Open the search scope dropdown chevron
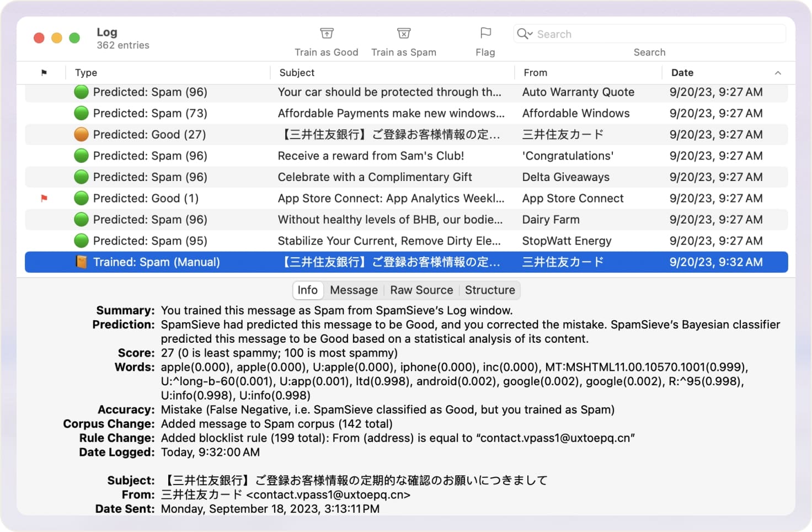The width and height of the screenshot is (812, 532). tap(531, 34)
